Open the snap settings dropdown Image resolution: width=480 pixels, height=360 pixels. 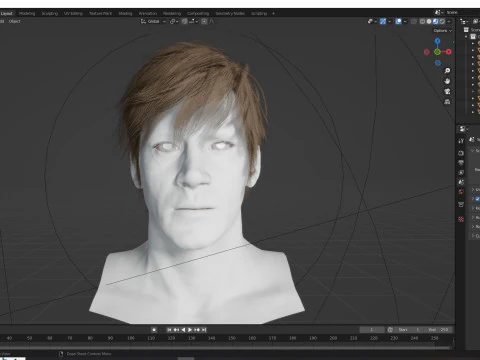coord(193,21)
